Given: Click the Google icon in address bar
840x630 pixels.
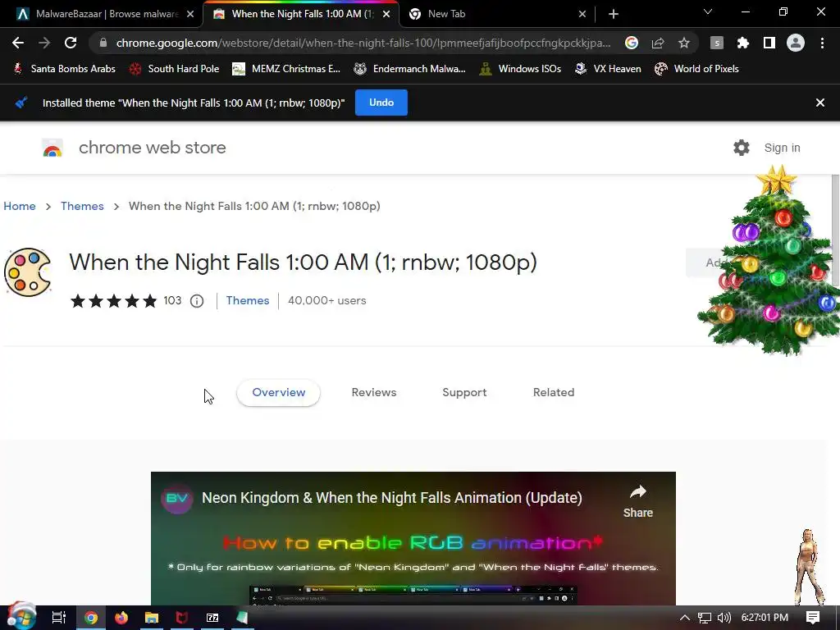Looking at the screenshot, I should click(x=632, y=43).
